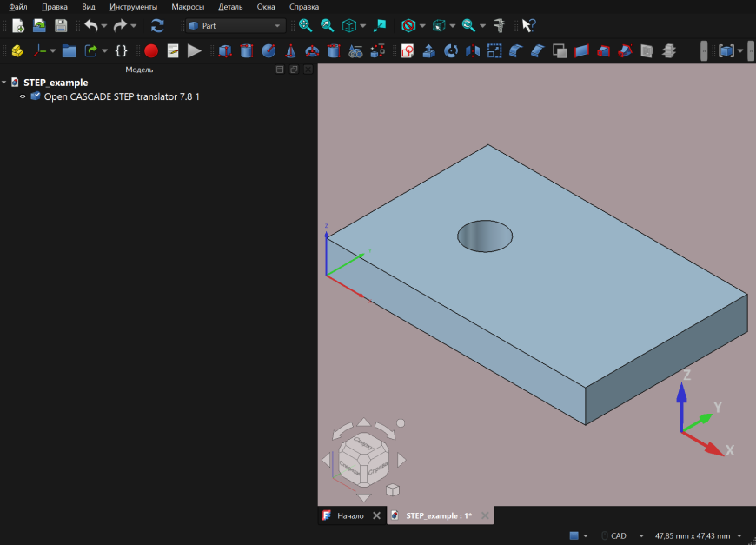Create a new document

pos(18,25)
